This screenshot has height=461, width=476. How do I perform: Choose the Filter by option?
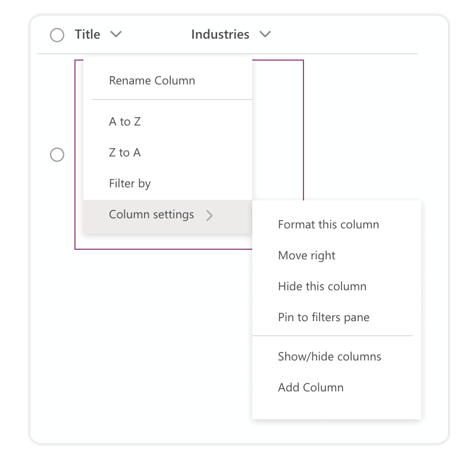click(x=130, y=183)
